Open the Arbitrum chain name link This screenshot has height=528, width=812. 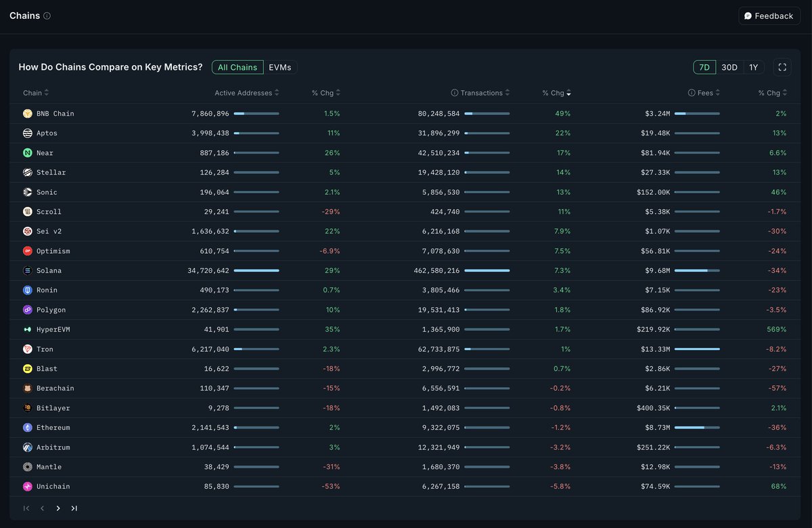pyautogui.click(x=53, y=447)
